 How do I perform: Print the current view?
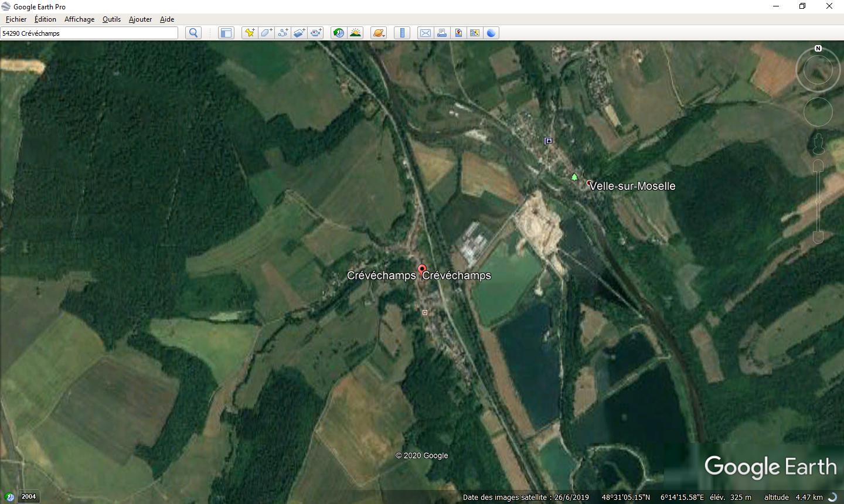(x=442, y=33)
